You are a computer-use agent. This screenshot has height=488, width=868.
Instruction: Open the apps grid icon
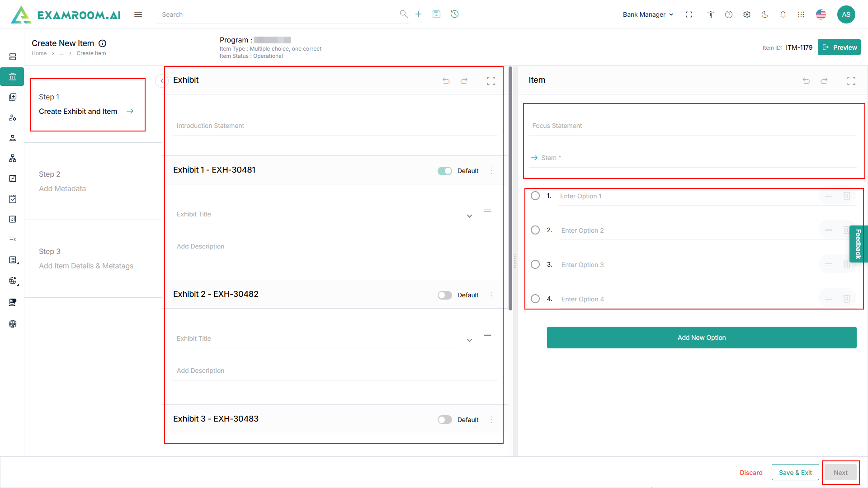coord(801,14)
